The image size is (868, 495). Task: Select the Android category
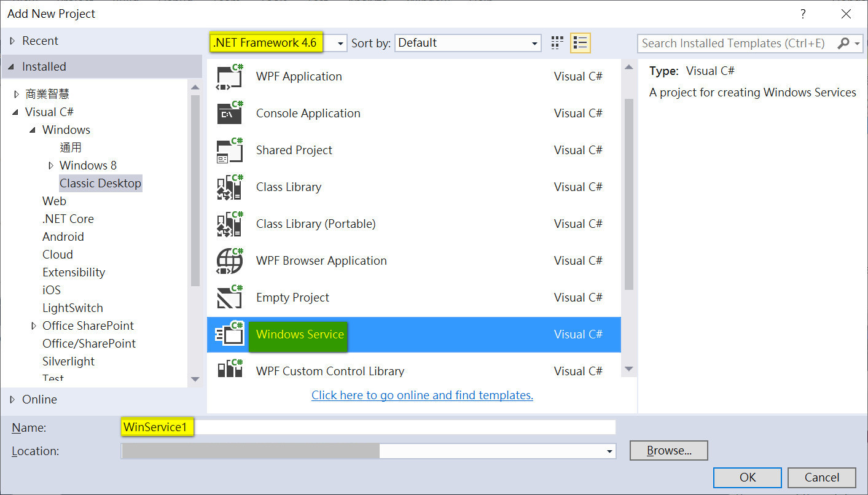click(x=63, y=236)
